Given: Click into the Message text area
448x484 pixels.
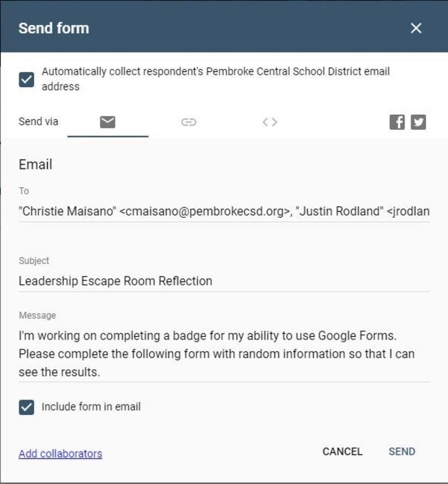Looking at the screenshot, I should point(216,353).
